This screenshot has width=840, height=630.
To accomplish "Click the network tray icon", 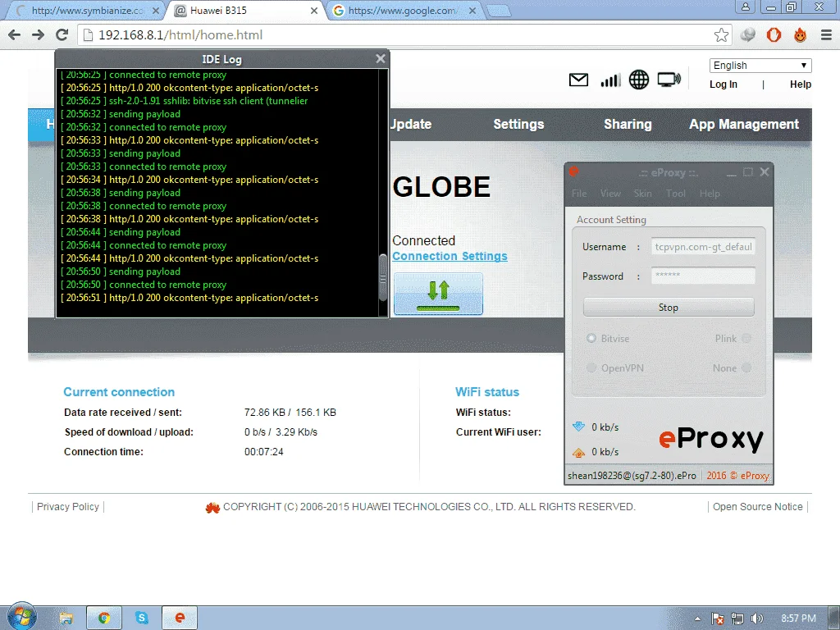I will (x=737, y=619).
